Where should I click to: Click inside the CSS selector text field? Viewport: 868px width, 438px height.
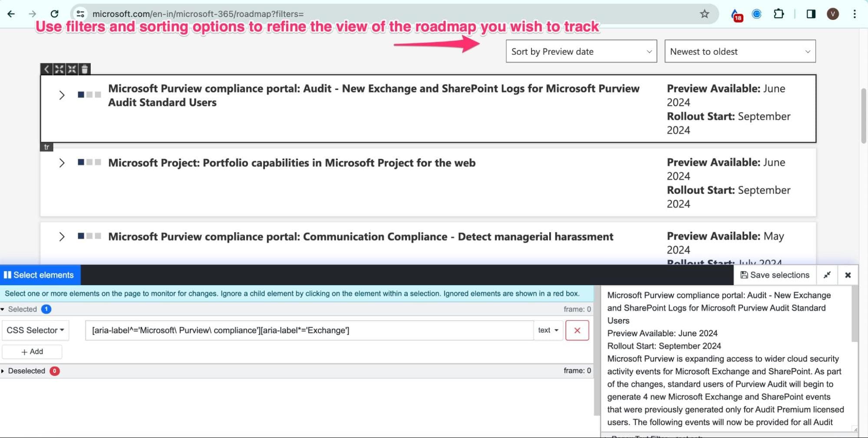tap(308, 330)
